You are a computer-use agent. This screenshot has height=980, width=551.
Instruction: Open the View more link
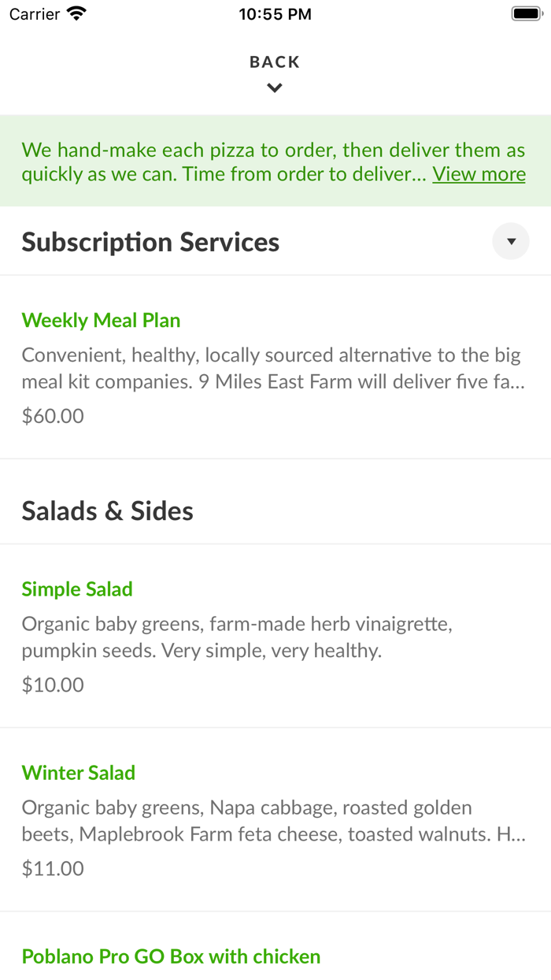[479, 174]
